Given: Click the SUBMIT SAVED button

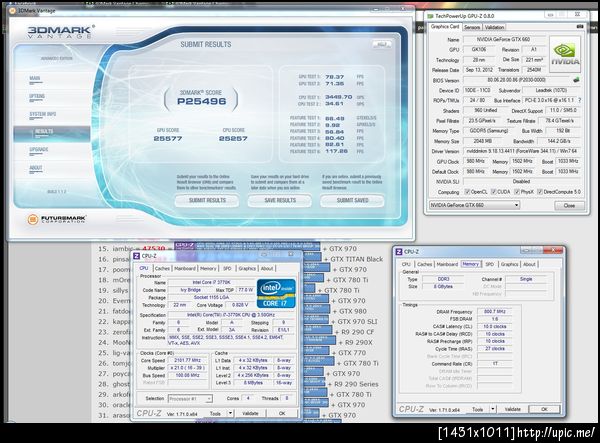Looking at the screenshot, I should (352, 200).
